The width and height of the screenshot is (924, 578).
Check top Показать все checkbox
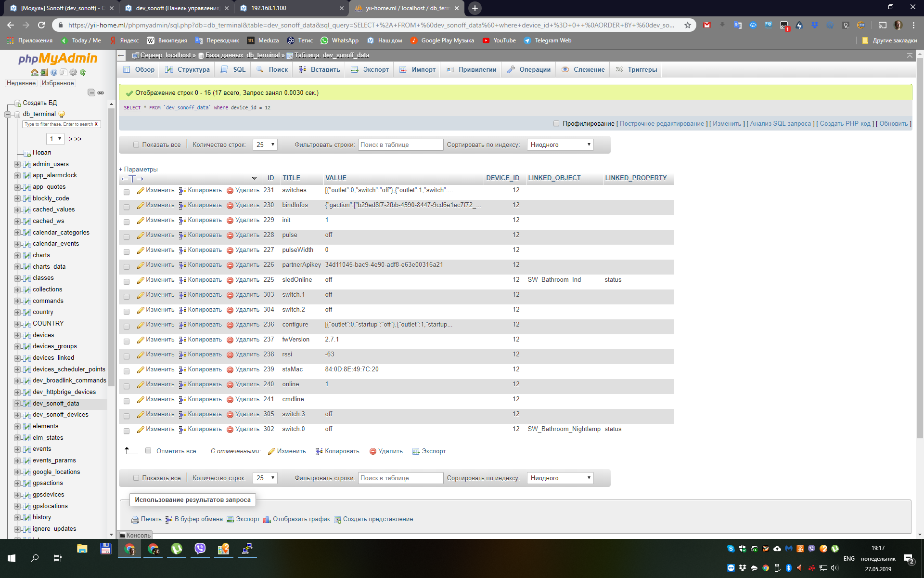tap(136, 144)
